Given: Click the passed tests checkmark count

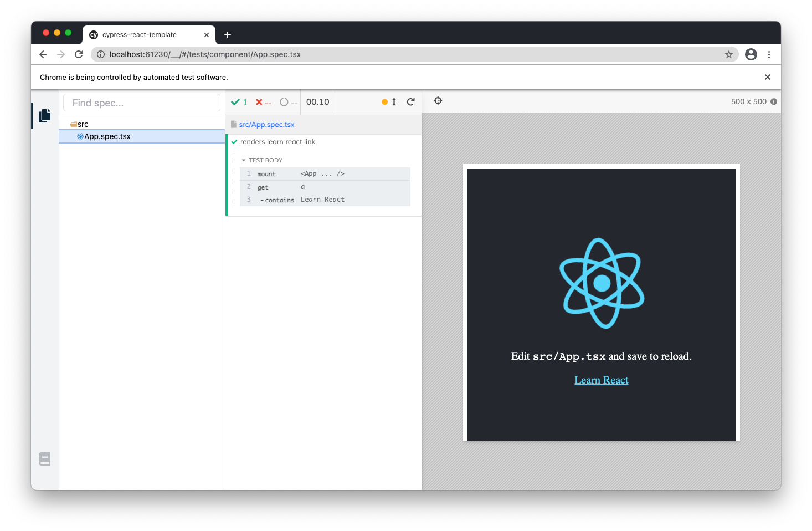Looking at the screenshot, I should tap(239, 102).
